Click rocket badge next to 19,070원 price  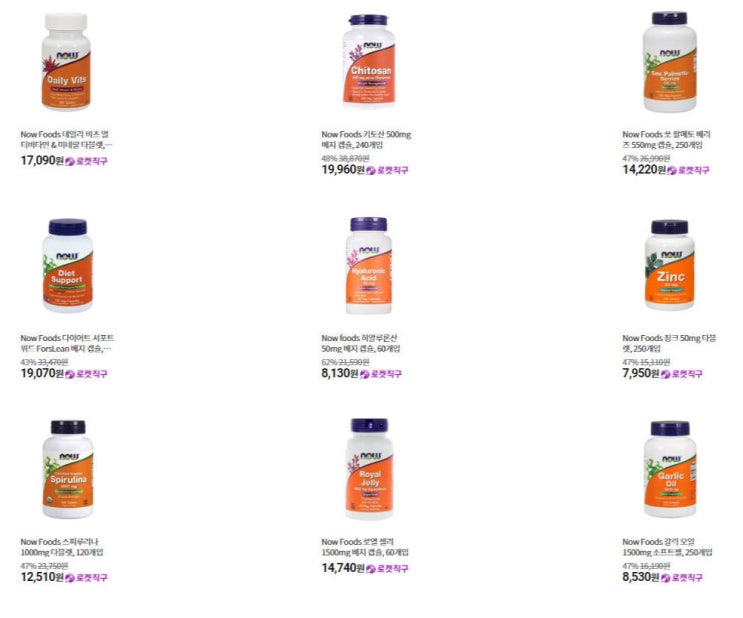(x=86, y=374)
